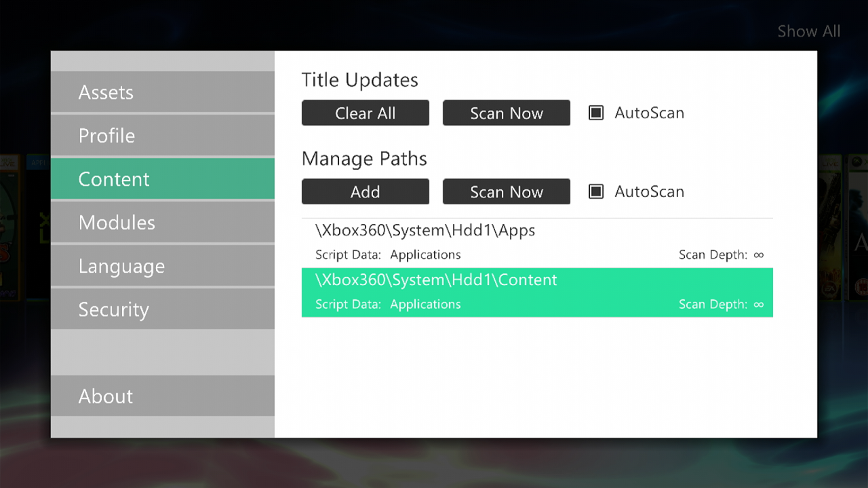Viewport: 868px width, 488px height.
Task: Click Clear All under Title Updates
Action: [x=365, y=113]
